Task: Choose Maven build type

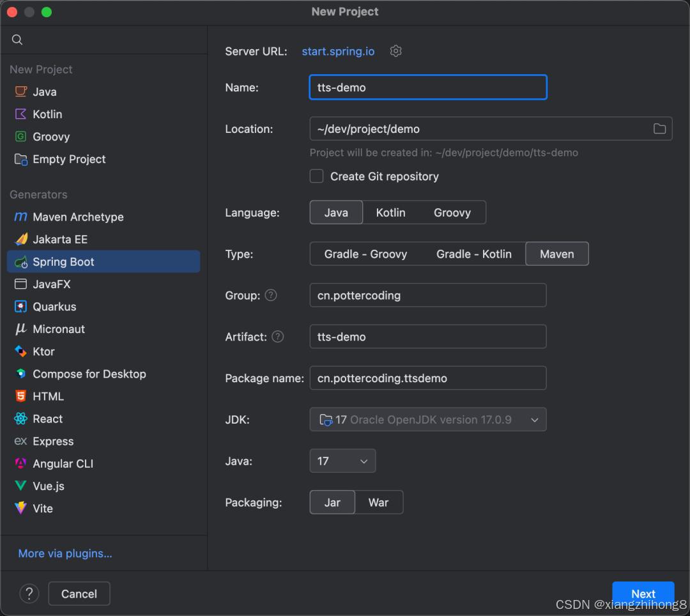Action: (x=556, y=254)
